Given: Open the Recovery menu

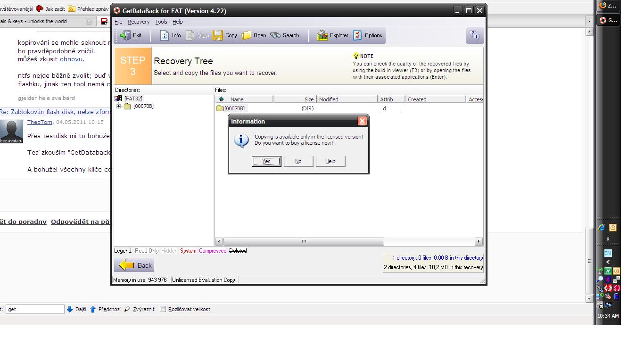Looking at the screenshot, I should [x=139, y=22].
